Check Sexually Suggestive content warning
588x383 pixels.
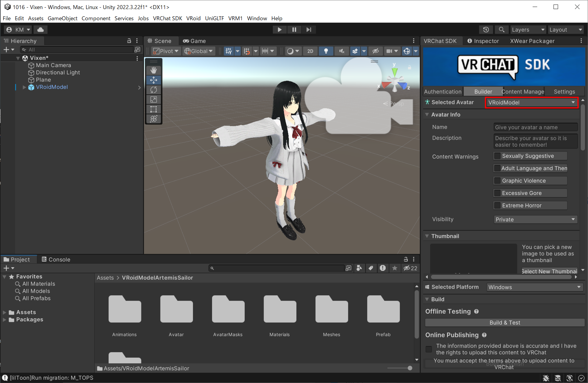(497, 156)
